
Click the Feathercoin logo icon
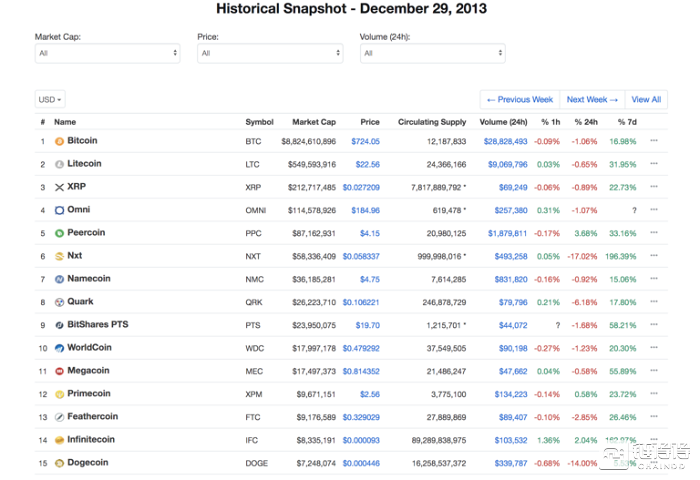click(59, 417)
